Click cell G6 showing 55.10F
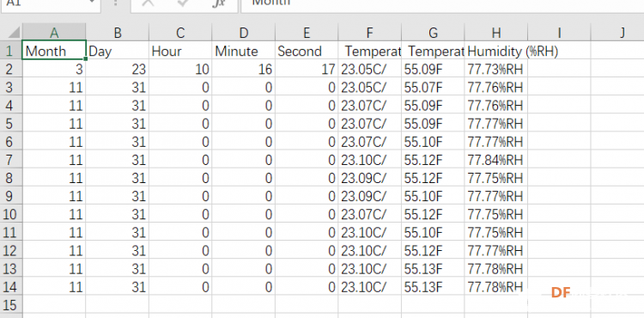This screenshot has width=644, height=318. click(433, 142)
